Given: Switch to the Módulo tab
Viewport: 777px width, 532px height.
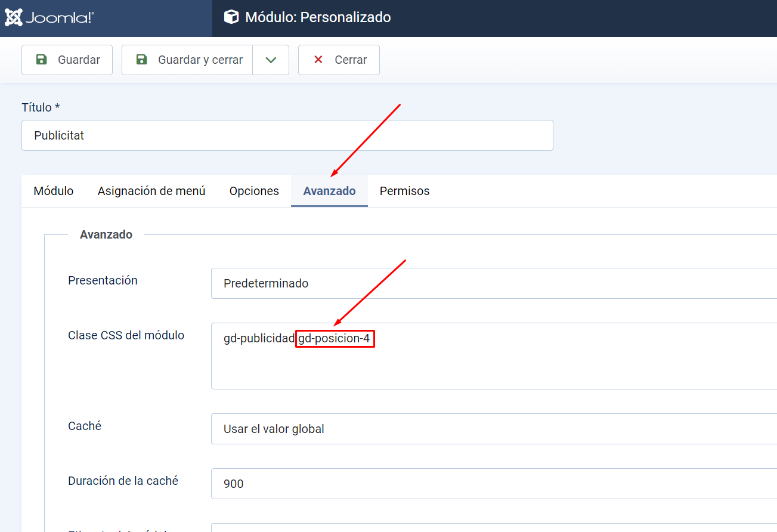Looking at the screenshot, I should 54,191.
